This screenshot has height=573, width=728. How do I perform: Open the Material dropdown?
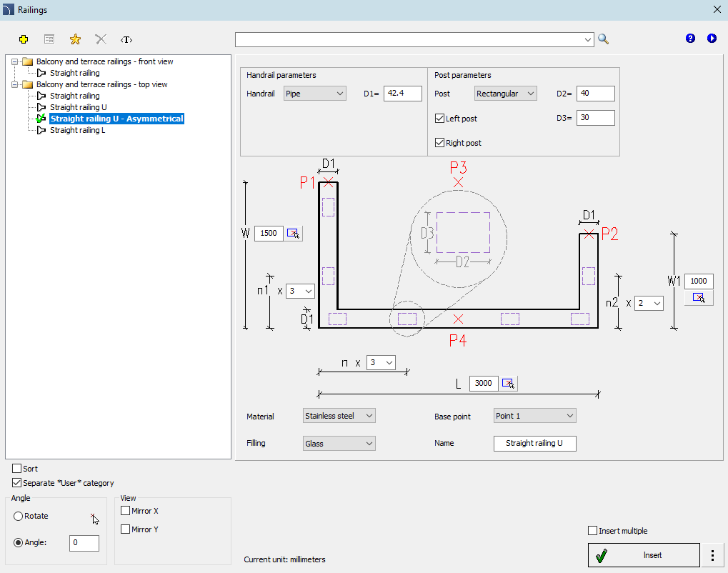(x=339, y=416)
